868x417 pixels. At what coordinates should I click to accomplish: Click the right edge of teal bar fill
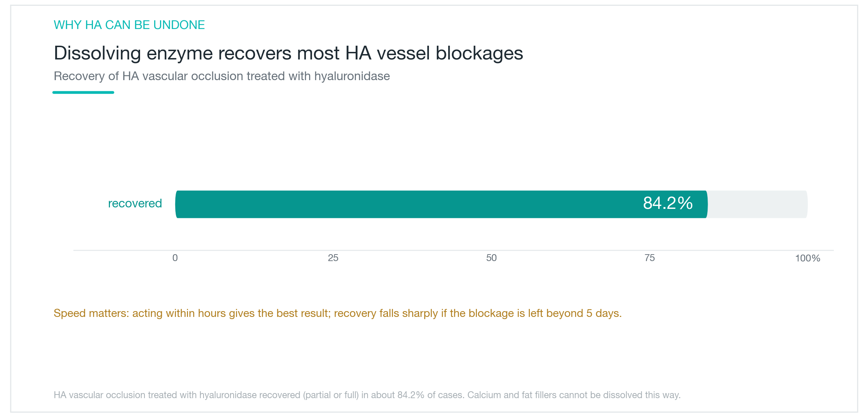pos(706,204)
